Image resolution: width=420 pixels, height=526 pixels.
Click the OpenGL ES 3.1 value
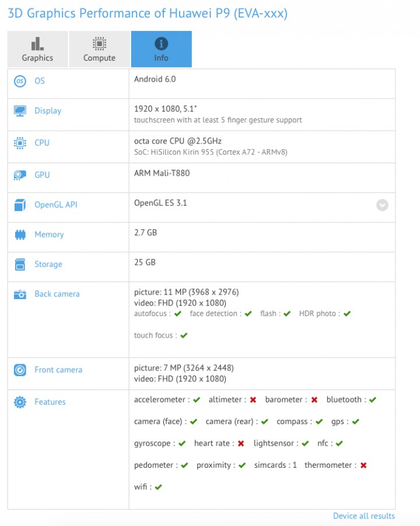point(160,203)
